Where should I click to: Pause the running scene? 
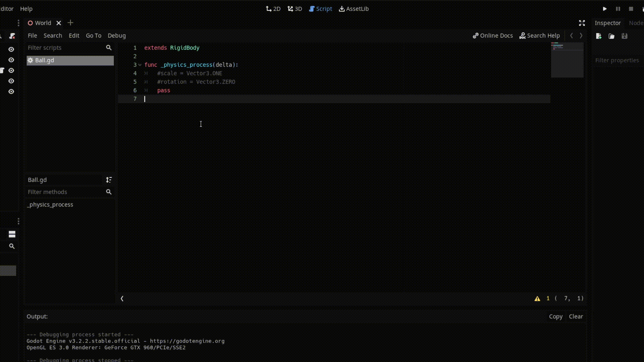tap(618, 9)
